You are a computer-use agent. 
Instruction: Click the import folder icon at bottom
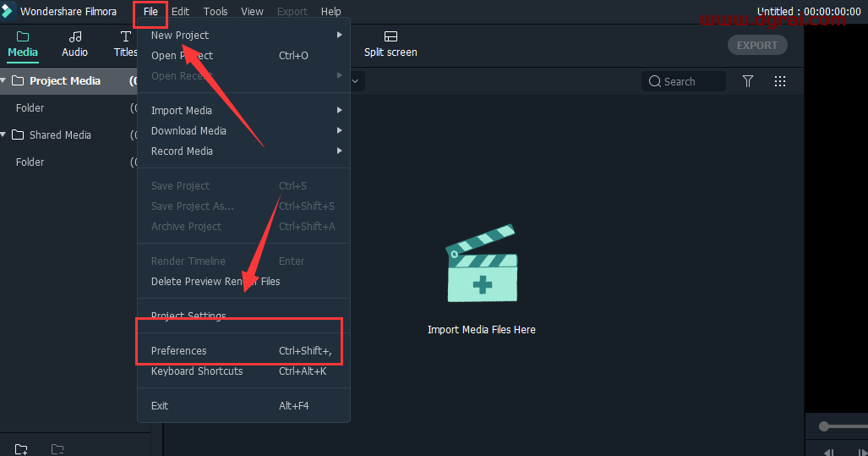[57, 448]
